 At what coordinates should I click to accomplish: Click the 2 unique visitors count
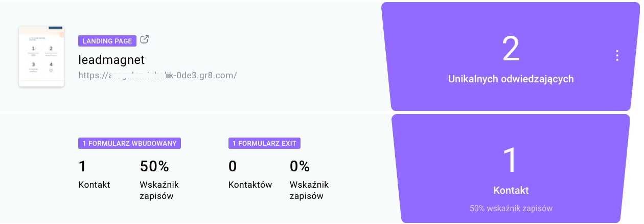[x=511, y=50]
